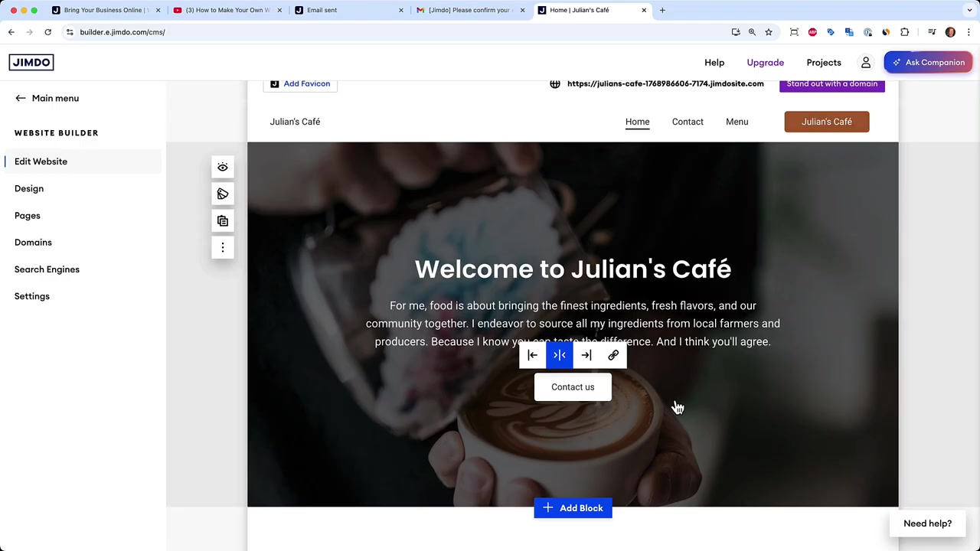This screenshot has height=551, width=980.
Task: Open Settings in the sidebar
Action: (x=32, y=296)
